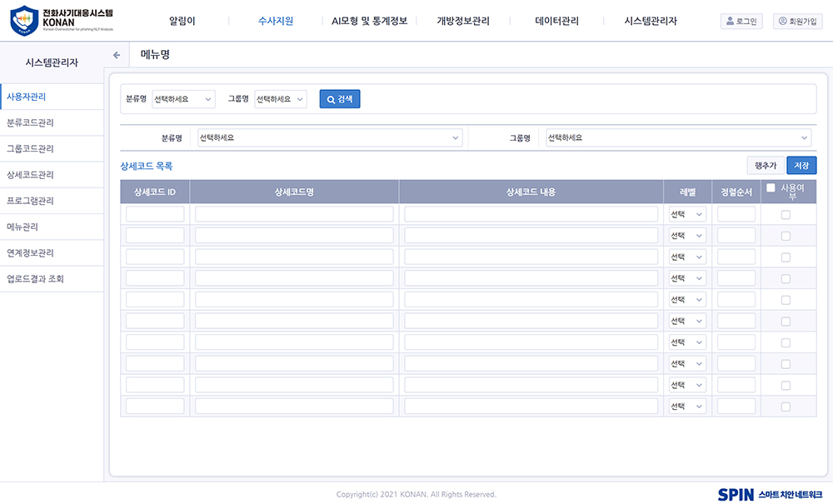Toggle the 사용여부 header checkbox
Screen dimensions: 833x504
771,187
